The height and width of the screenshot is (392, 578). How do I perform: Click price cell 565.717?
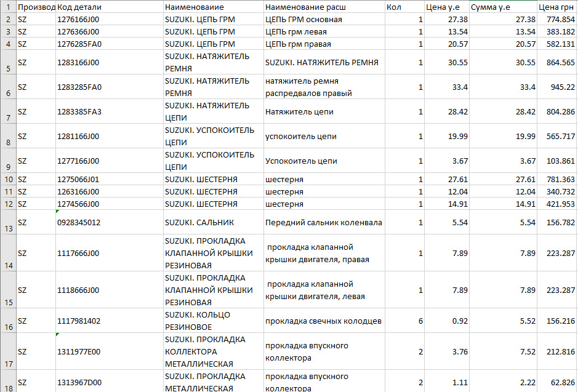click(557, 136)
